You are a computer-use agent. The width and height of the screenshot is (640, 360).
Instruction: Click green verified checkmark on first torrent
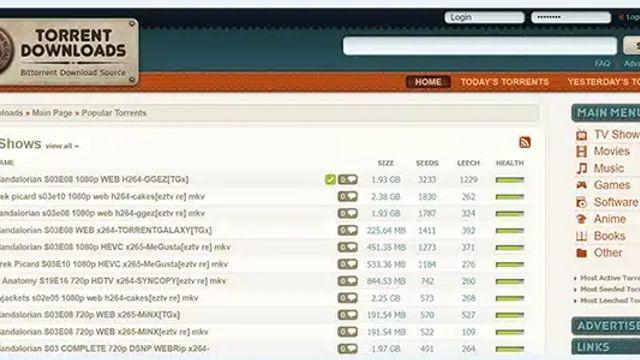tap(330, 180)
